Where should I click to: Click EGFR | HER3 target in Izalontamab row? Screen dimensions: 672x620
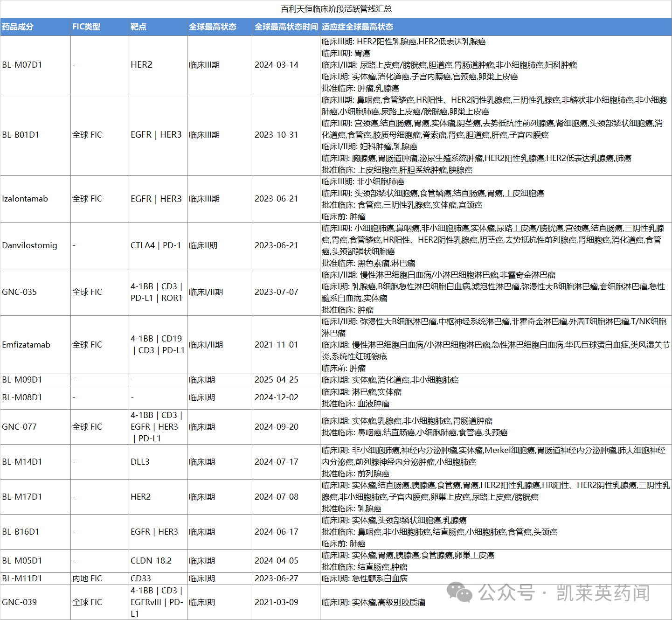[x=156, y=199]
